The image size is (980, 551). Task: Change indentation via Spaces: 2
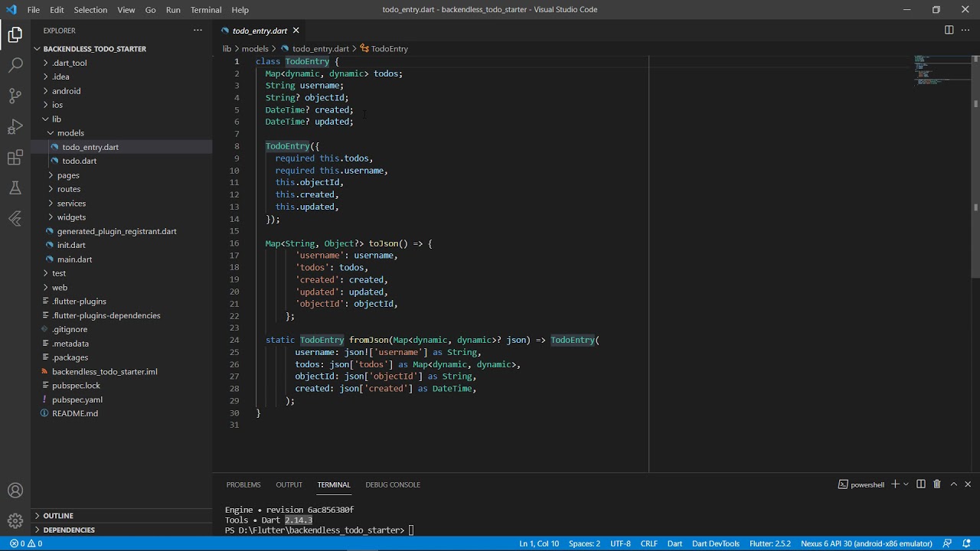click(584, 543)
